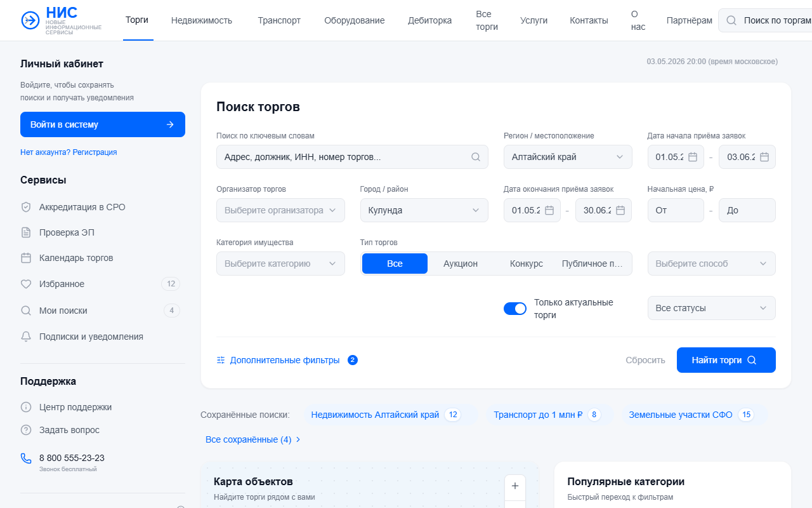Click magnifier icon in keyword search field

(x=476, y=157)
